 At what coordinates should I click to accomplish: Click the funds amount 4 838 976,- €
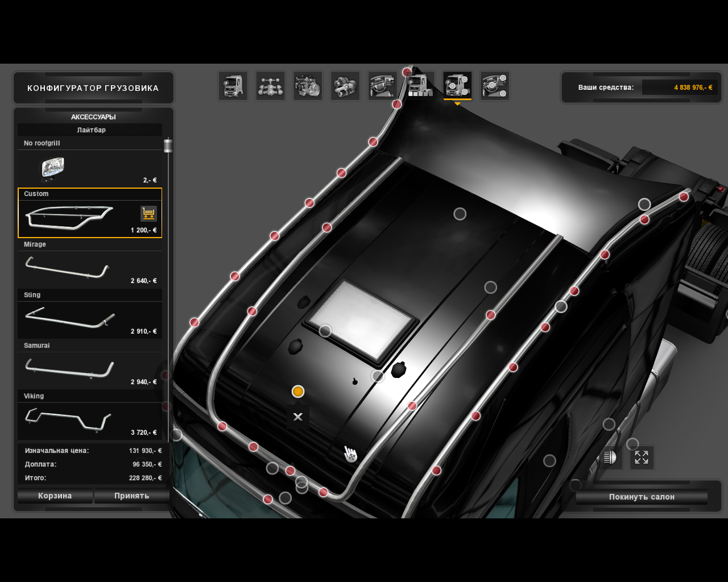[693, 88]
